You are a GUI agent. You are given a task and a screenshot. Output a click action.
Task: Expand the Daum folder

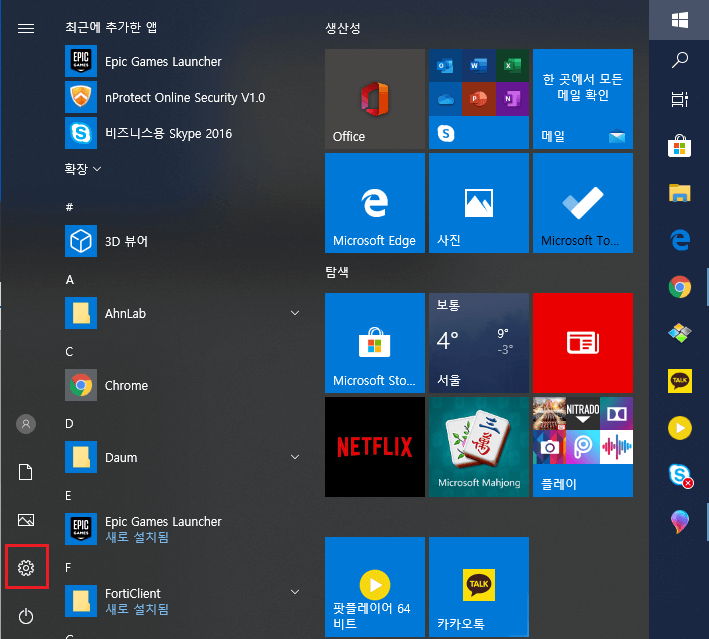click(x=183, y=457)
